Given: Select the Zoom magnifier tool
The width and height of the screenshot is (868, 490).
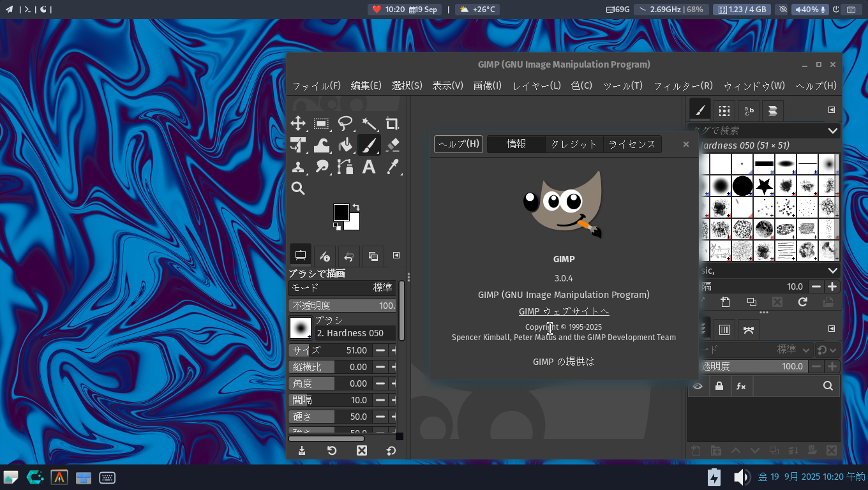Looking at the screenshot, I should point(298,188).
